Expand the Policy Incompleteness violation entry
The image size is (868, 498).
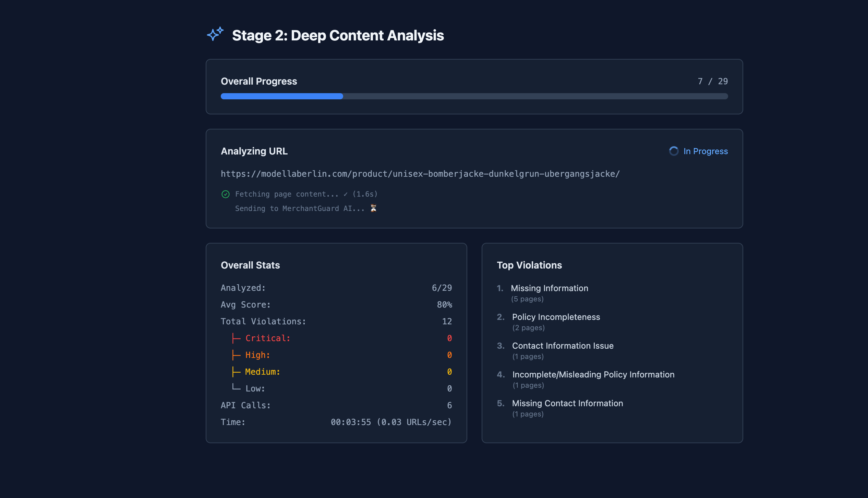(x=556, y=317)
